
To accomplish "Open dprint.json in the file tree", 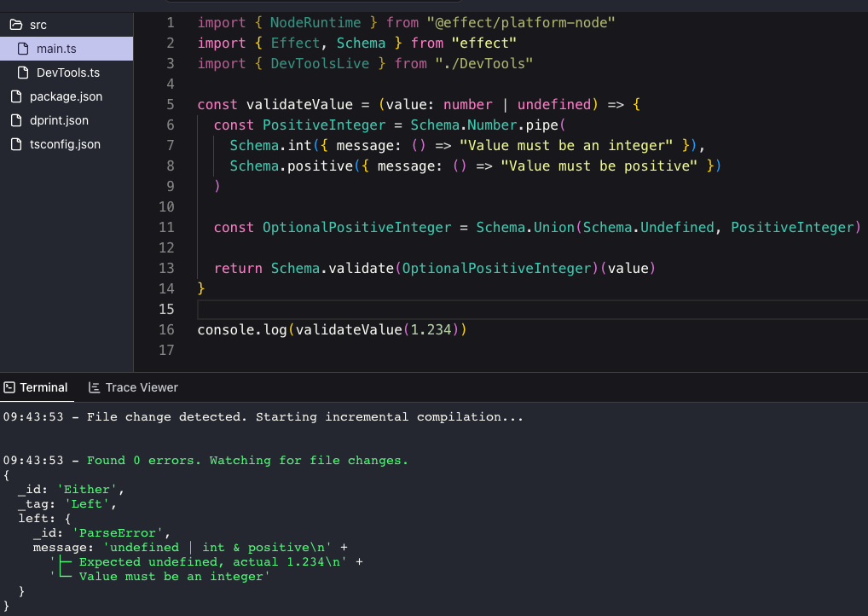I will coord(67,120).
